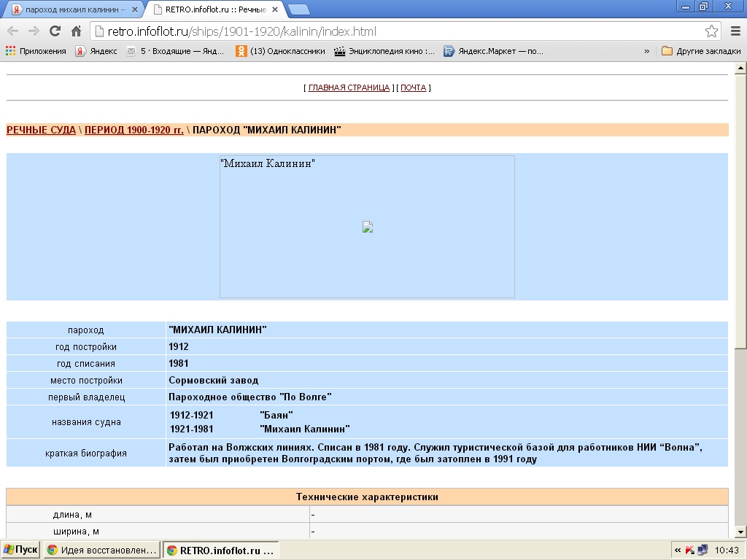Click the address bar URL field

point(394,31)
